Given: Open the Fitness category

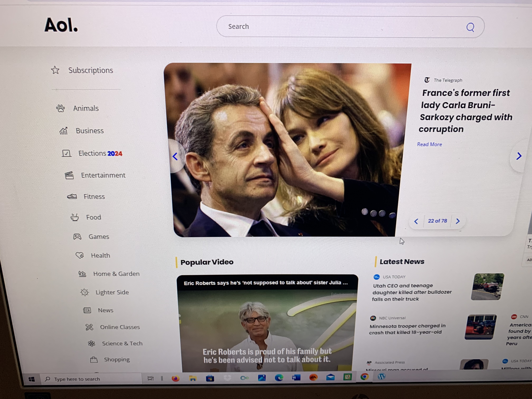Looking at the screenshot, I should (x=94, y=196).
